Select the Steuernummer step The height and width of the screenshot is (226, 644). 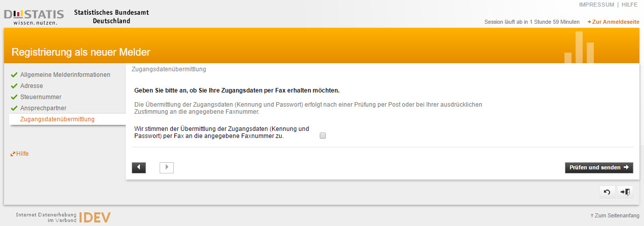[x=41, y=97]
